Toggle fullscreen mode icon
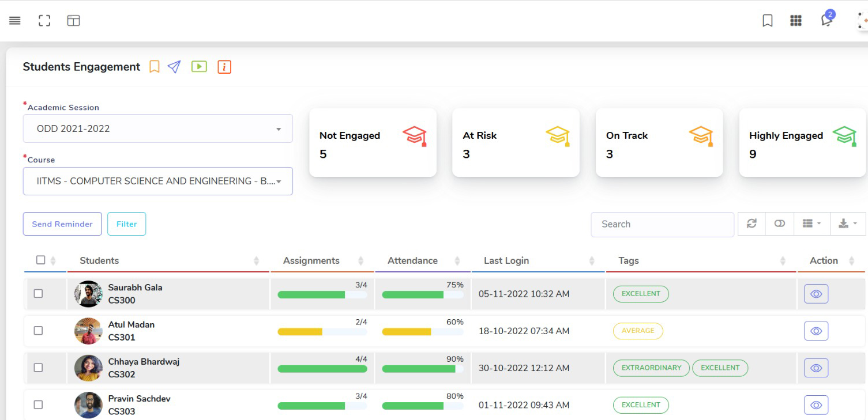 click(x=44, y=21)
